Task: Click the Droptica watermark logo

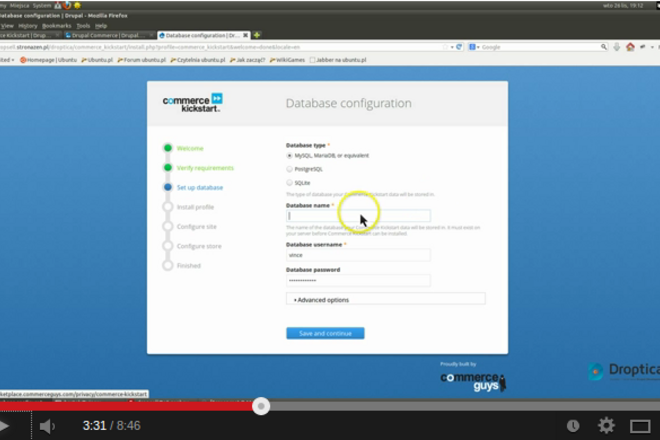Action: point(624,371)
